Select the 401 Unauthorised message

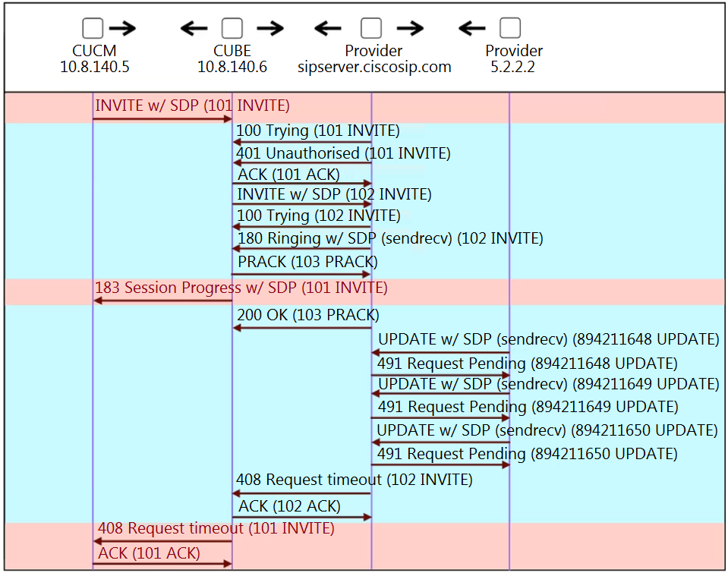tap(343, 154)
